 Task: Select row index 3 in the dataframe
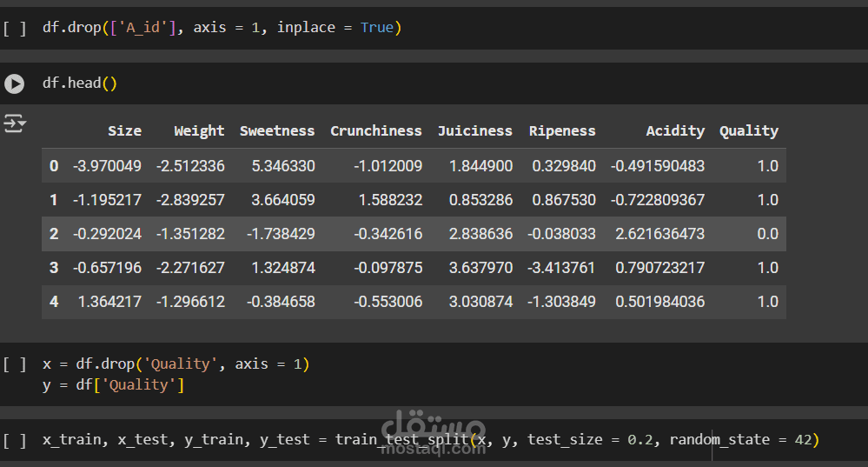click(54, 268)
